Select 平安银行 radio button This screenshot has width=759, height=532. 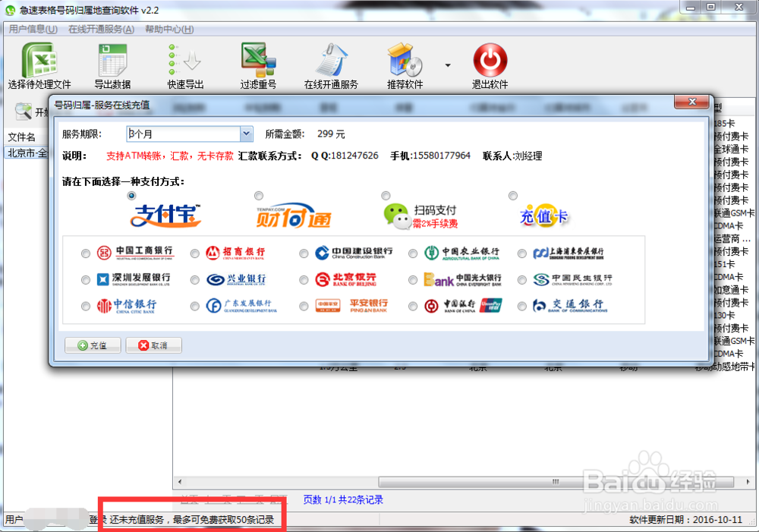coord(304,306)
